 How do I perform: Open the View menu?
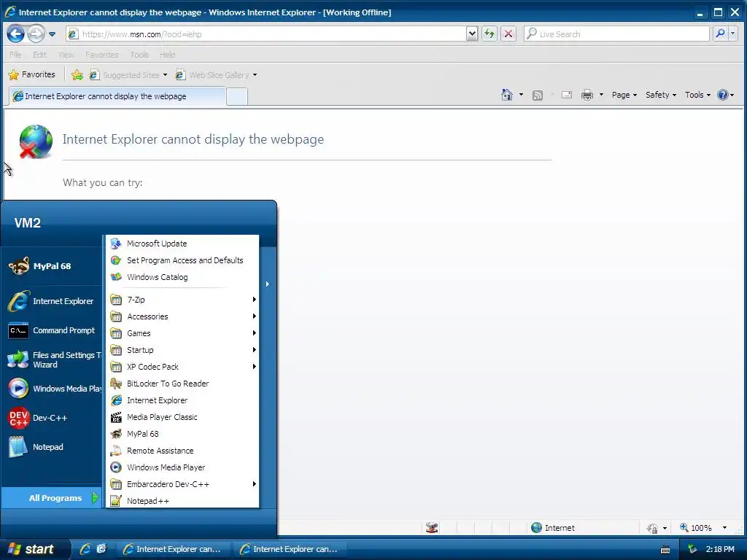tap(66, 55)
